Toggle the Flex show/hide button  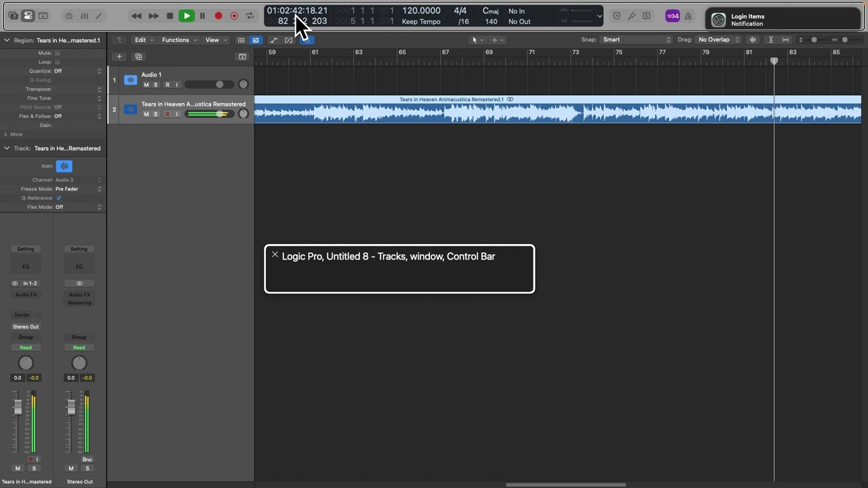[289, 40]
